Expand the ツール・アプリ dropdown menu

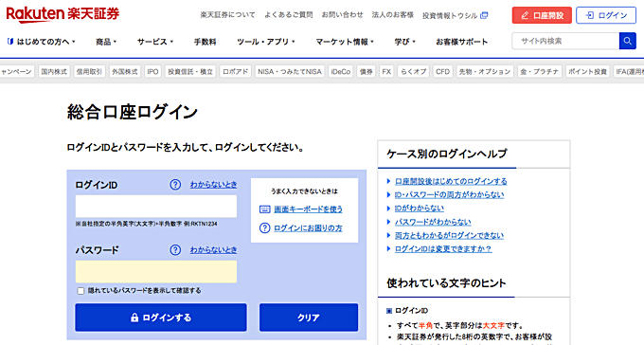pos(266,42)
